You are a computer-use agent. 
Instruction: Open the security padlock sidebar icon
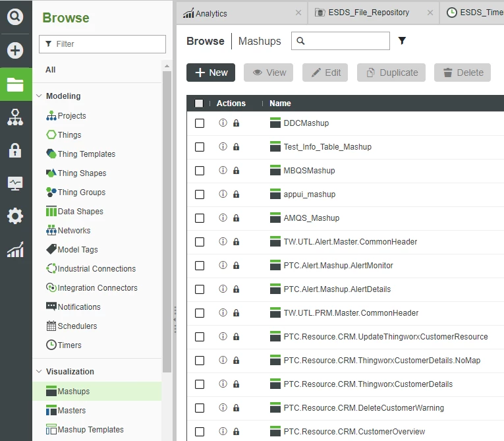pyautogui.click(x=15, y=150)
